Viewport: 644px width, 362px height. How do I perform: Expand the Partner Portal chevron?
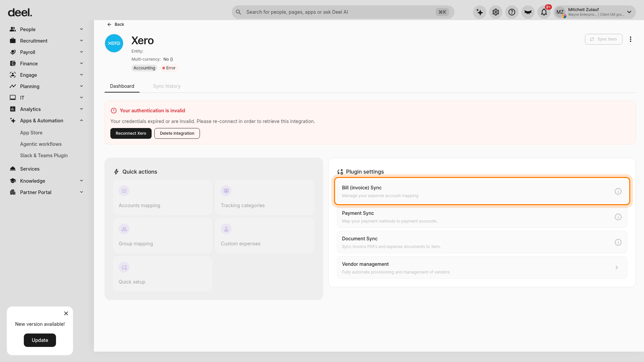[x=82, y=192]
